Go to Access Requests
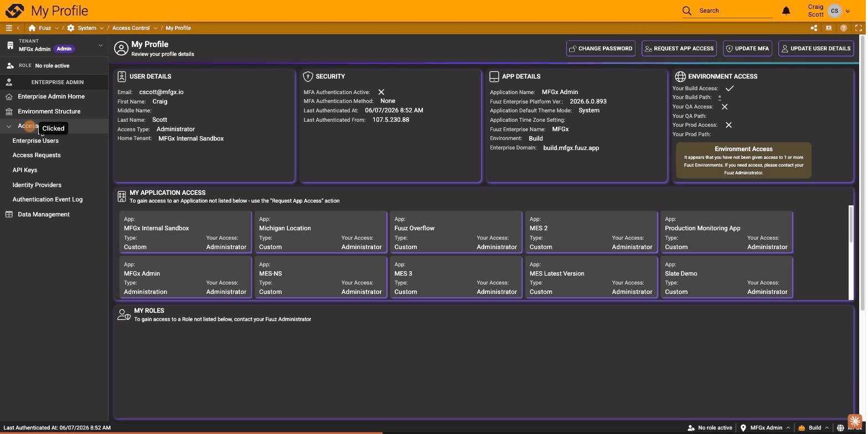 tap(37, 156)
